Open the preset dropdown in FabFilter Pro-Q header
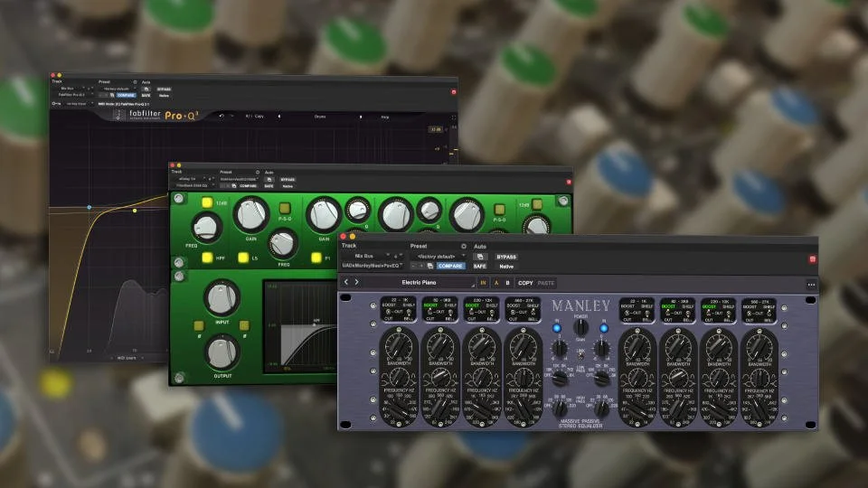This screenshot has width=868, height=488. (118, 89)
